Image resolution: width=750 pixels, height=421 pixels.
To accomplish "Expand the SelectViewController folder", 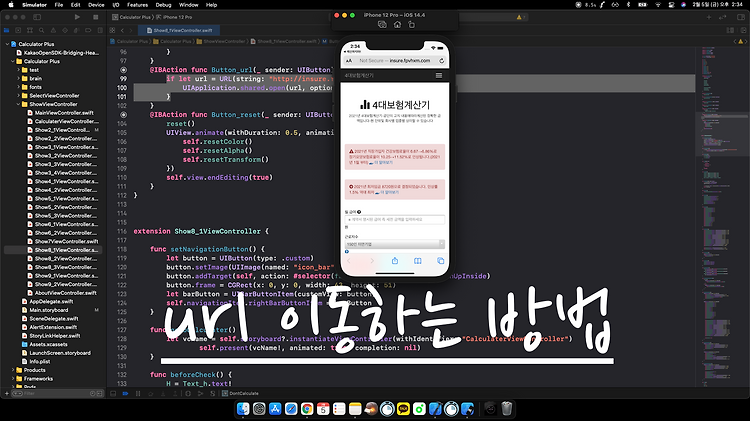I will [19, 96].
